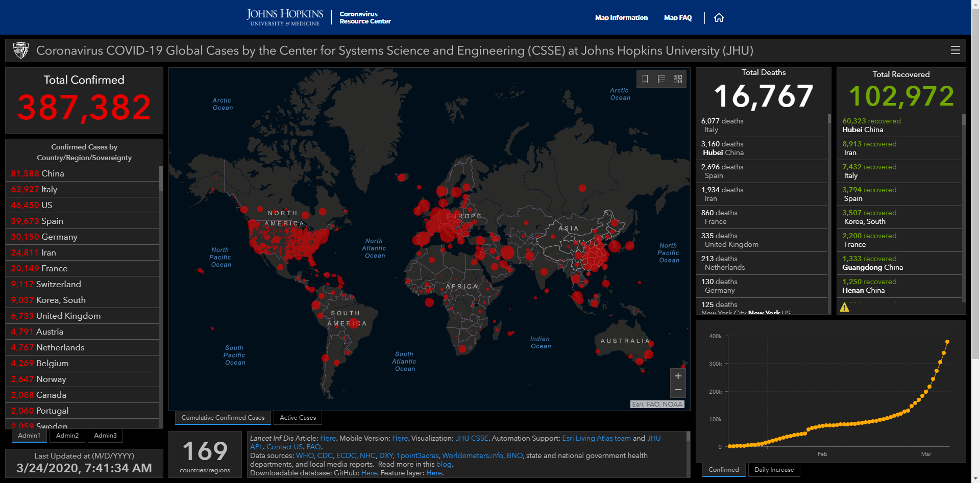The image size is (980, 483).
Task: Select Belgium in confirmed cases list
Action: tap(82, 363)
